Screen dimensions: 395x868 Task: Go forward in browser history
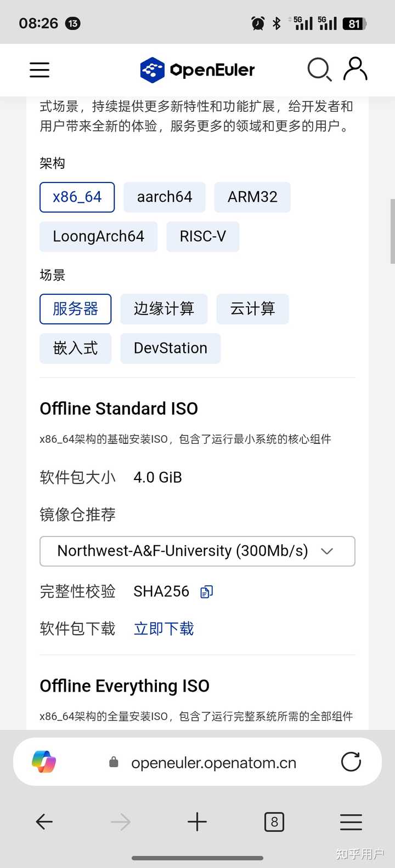click(x=121, y=821)
